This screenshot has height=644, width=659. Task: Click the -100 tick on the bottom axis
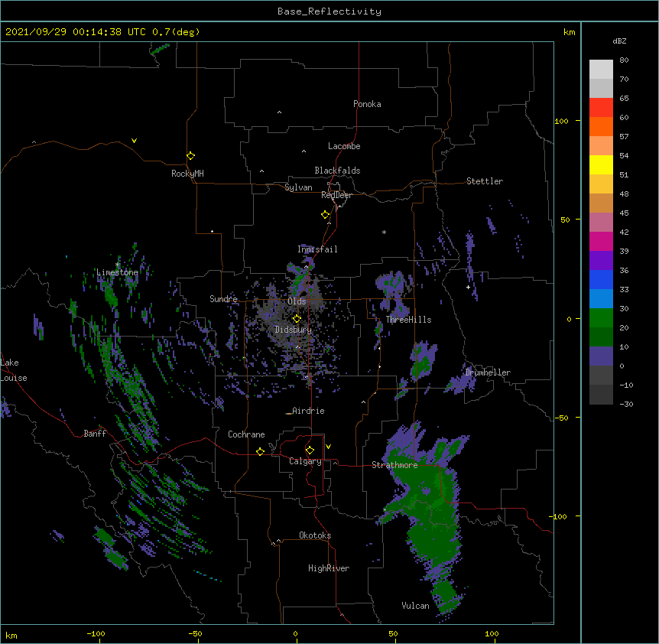(96, 633)
